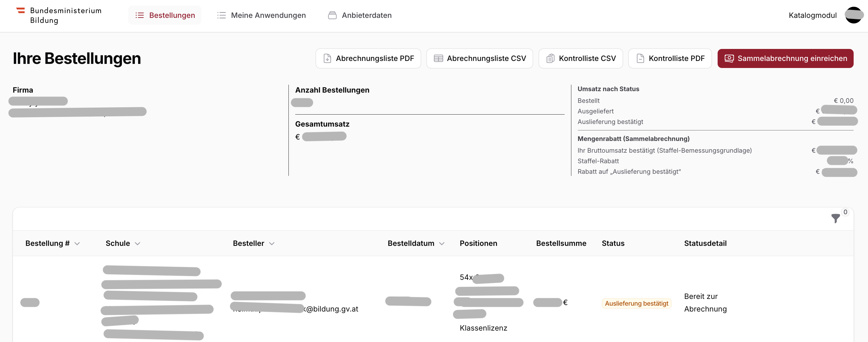Click the Anbieterdaten box icon
Screen dimensions: 868x342
click(x=332, y=15)
